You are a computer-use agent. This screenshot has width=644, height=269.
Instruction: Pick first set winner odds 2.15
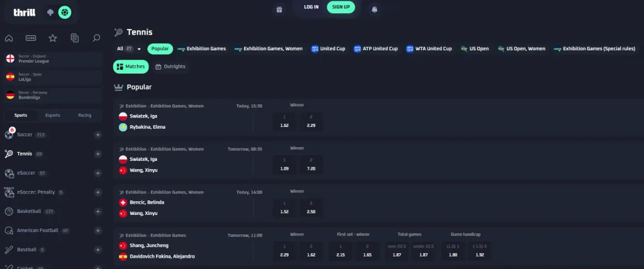coord(340,251)
